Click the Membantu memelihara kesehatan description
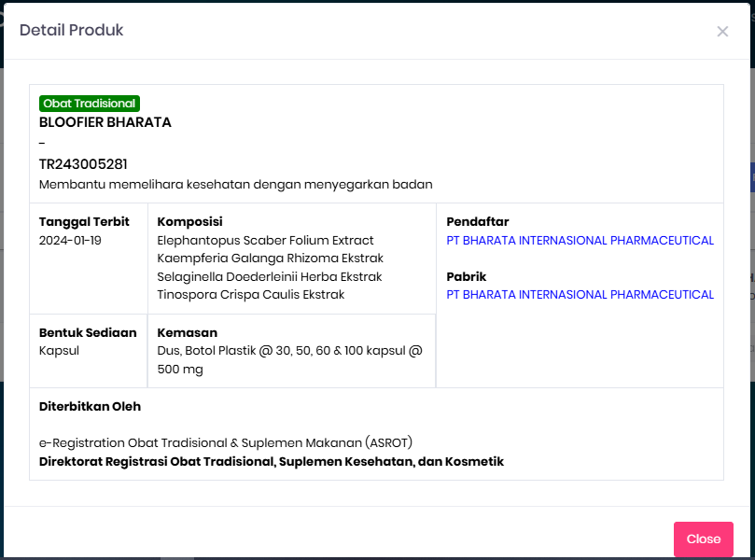The image size is (755, 560). (236, 185)
